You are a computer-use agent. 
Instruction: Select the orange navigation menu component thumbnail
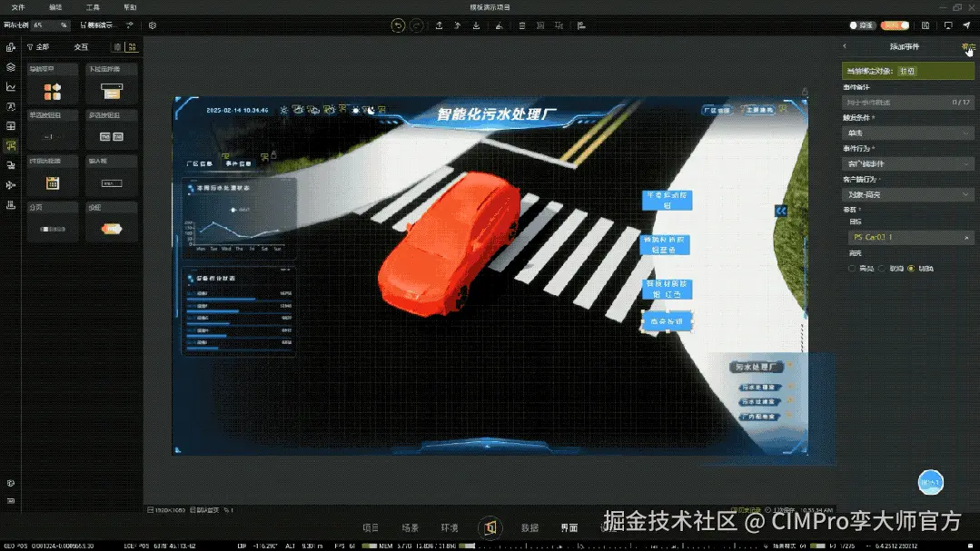(53, 91)
